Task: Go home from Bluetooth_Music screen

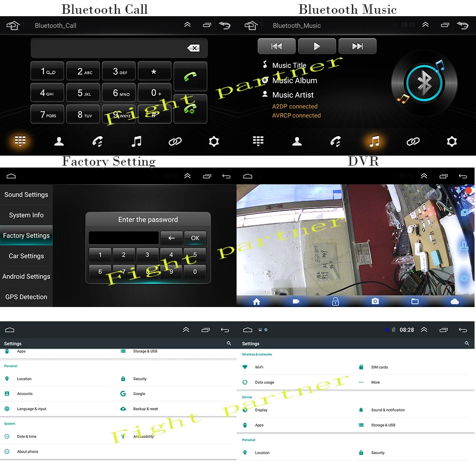Action: (x=251, y=26)
